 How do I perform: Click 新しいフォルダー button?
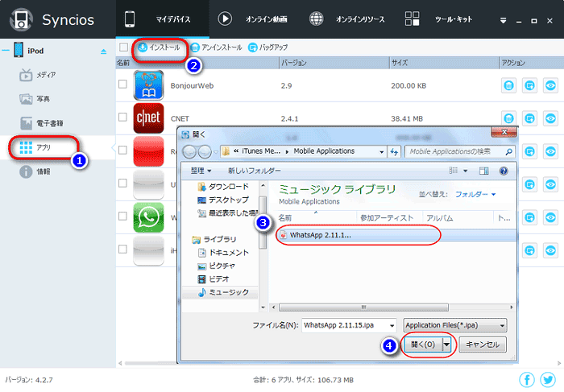tap(255, 171)
